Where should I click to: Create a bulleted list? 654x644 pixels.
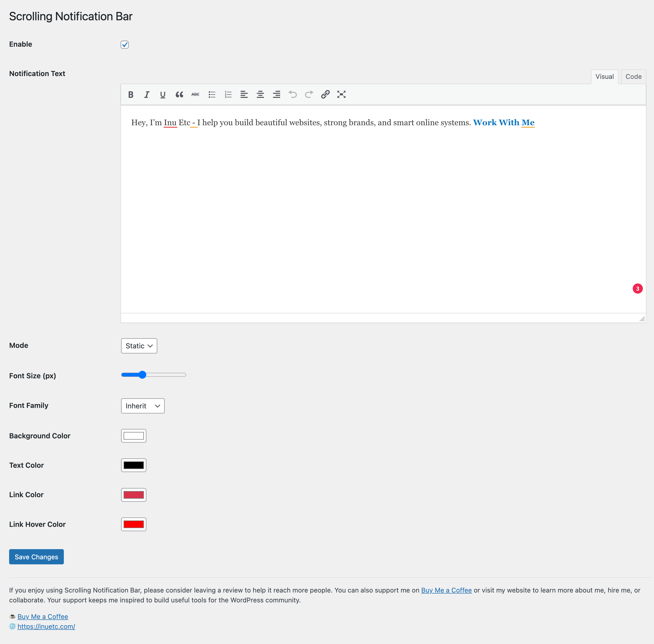212,95
